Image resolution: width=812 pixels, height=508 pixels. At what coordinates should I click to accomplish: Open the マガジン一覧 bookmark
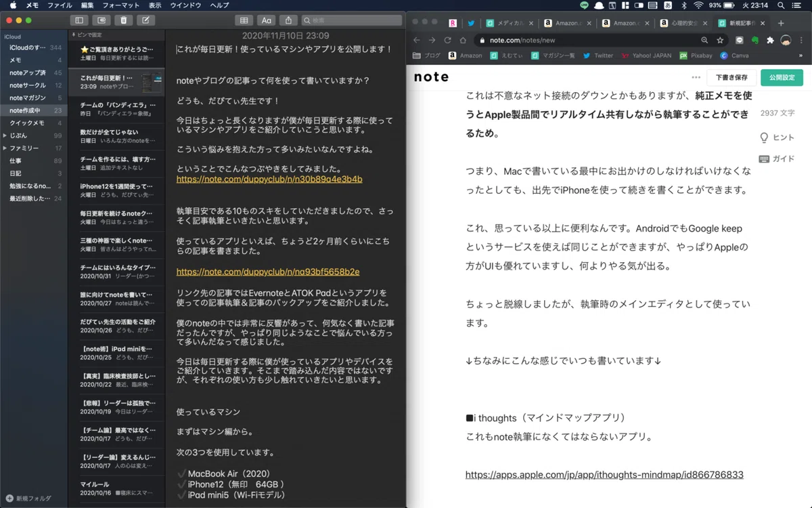click(x=551, y=56)
